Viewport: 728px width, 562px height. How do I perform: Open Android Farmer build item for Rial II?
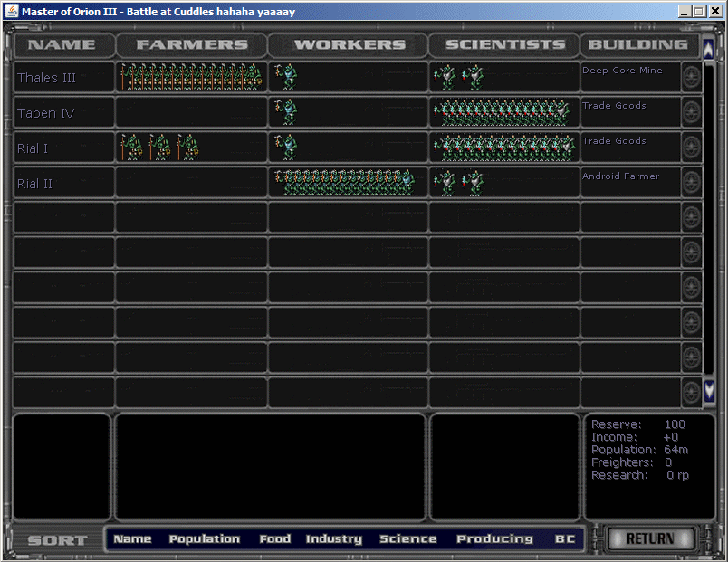tap(621, 176)
